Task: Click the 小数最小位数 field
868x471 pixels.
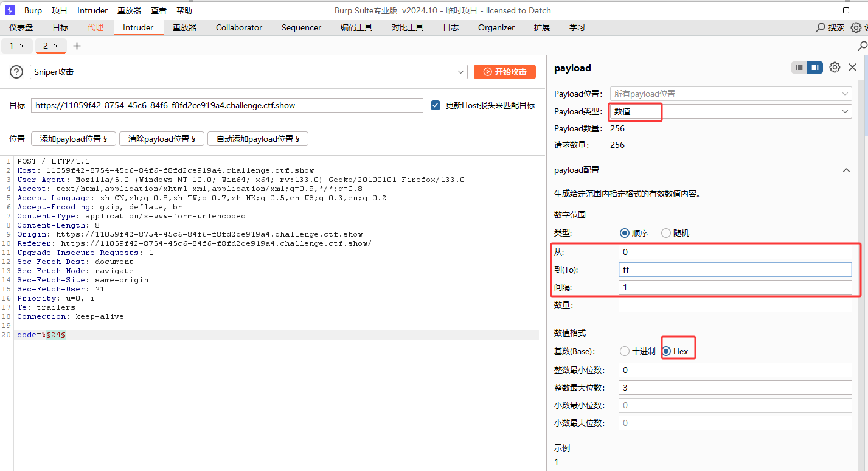Action: click(x=735, y=405)
